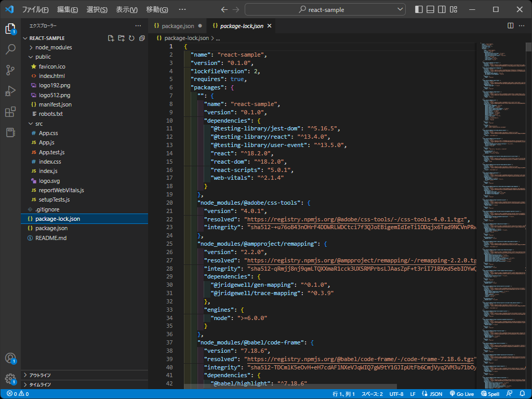
Task: Open the Run and Debug view
Action: [x=10, y=91]
